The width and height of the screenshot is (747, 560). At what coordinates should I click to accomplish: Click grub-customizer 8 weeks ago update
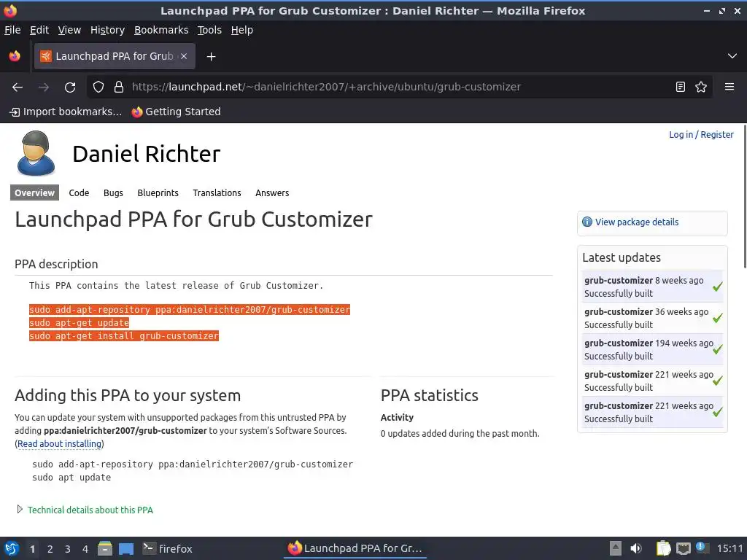pos(653,287)
